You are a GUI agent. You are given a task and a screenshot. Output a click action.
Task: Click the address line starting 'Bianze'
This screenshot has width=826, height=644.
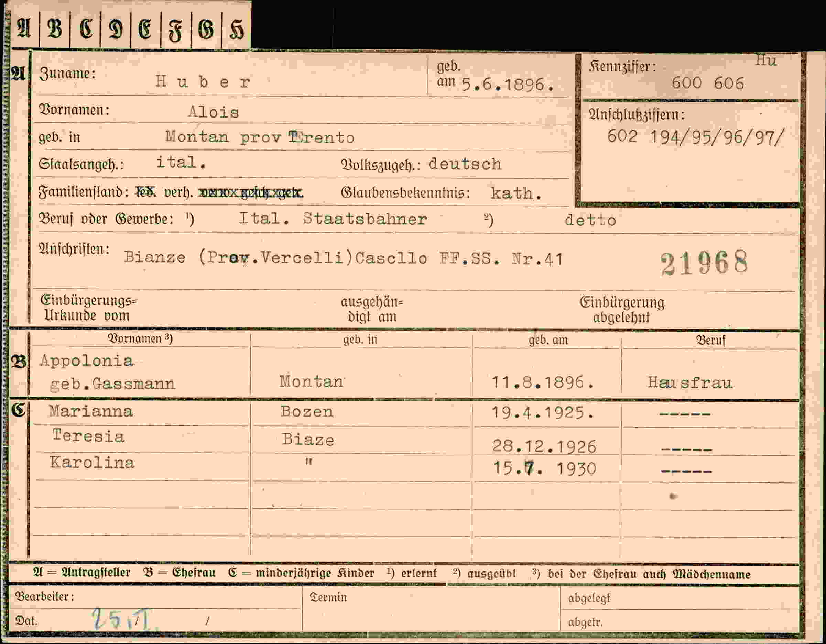click(x=344, y=258)
